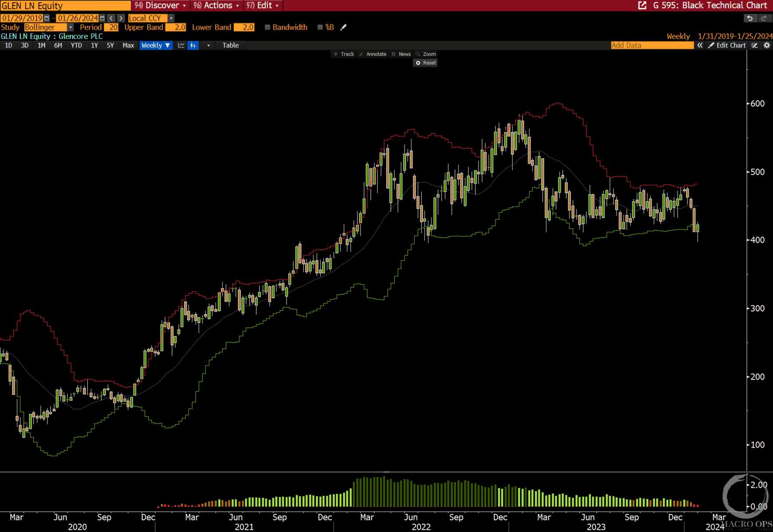Reset the chart zoom

tap(426, 63)
